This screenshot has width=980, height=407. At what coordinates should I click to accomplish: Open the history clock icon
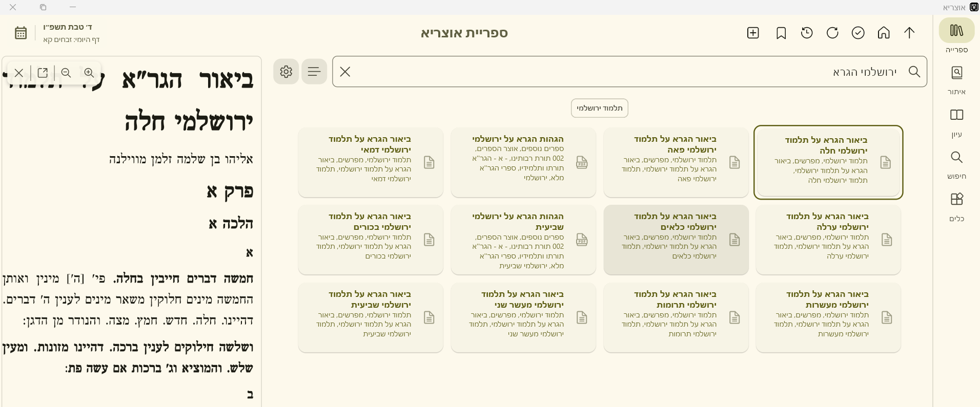(x=807, y=33)
